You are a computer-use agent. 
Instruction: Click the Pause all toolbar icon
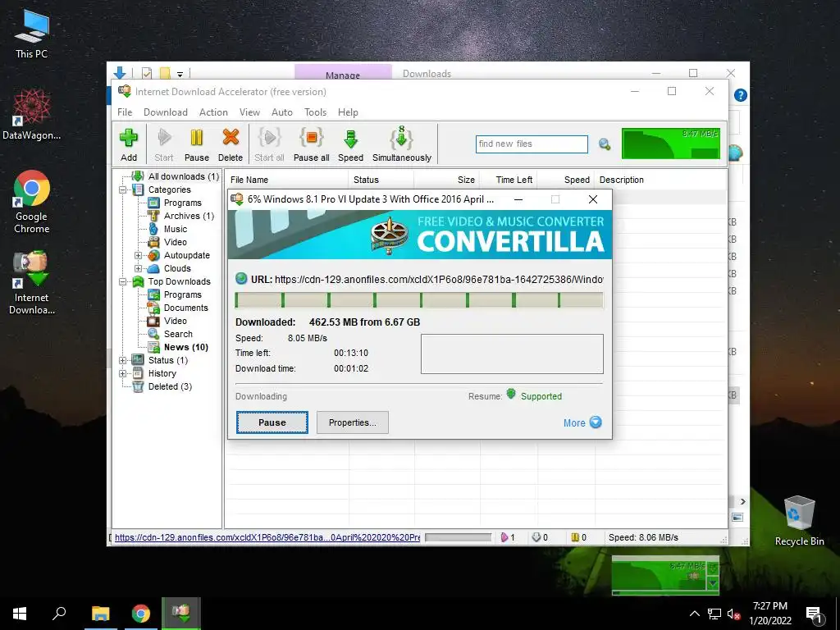click(x=311, y=144)
